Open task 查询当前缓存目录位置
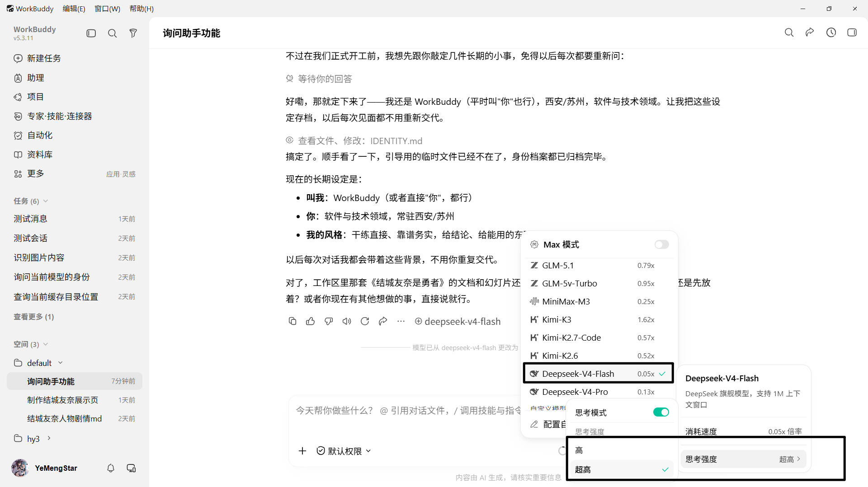The width and height of the screenshot is (868, 487). pyautogui.click(x=75, y=296)
